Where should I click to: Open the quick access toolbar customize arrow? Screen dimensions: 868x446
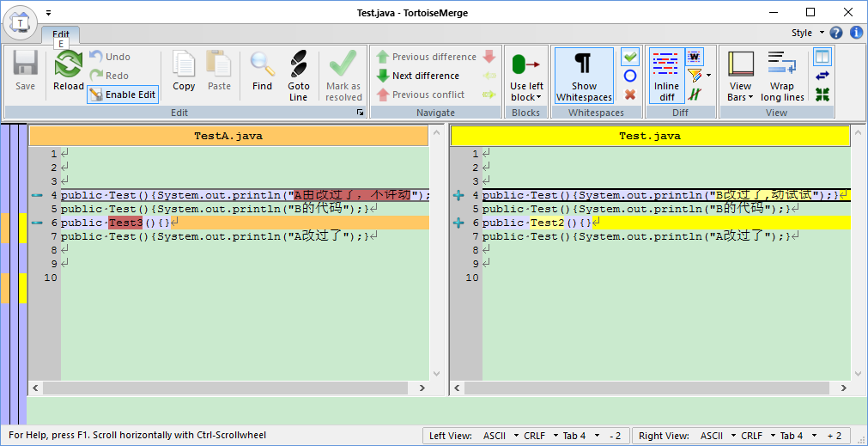[x=49, y=12]
